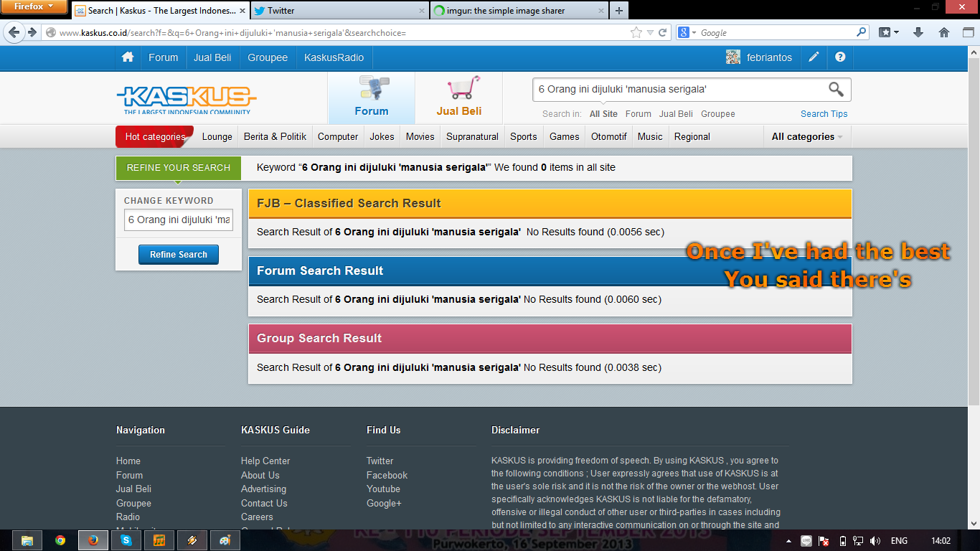Open the Firefox bookmarks menu button
The width and height of the screenshot is (980, 551).
tap(889, 32)
